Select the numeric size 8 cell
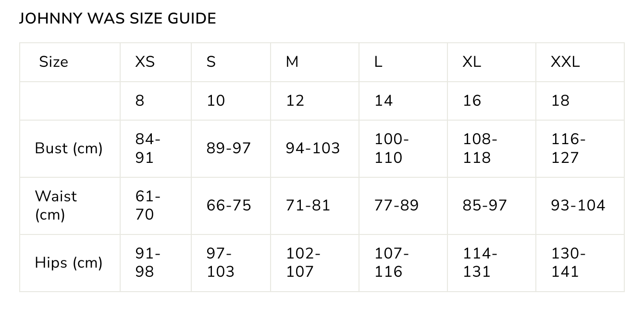 (140, 100)
